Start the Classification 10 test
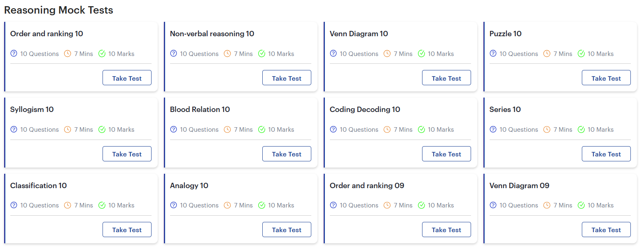The width and height of the screenshot is (644, 247). 127,229
